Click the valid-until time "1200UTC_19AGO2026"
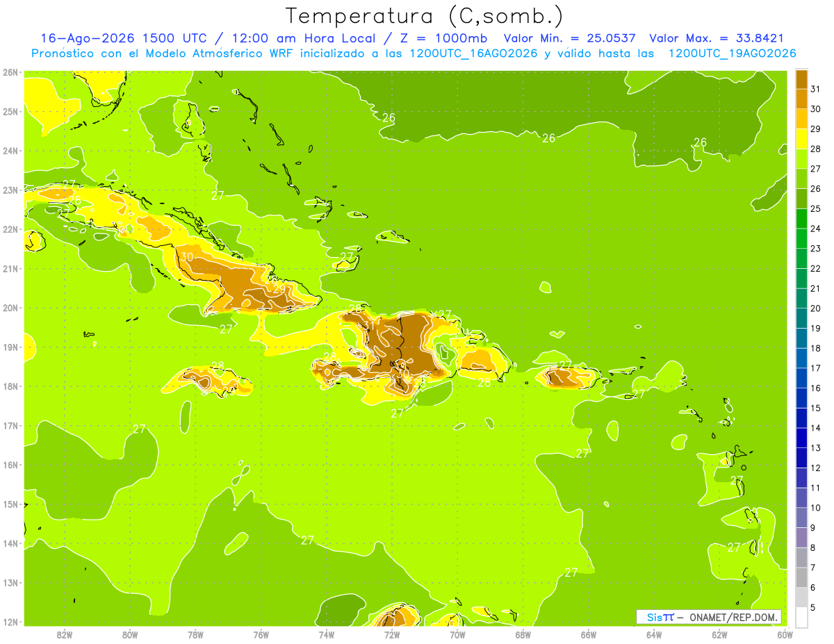Image resolution: width=834 pixels, height=644 pixels. pyautogui.click(x=733, y=53)
